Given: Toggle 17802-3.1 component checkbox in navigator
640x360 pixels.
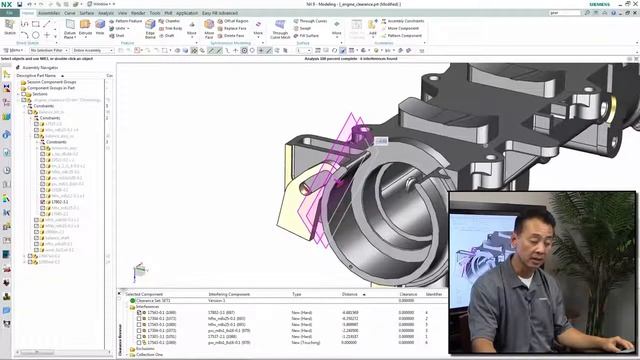Looking at the screenshot, I should [42, 202].
